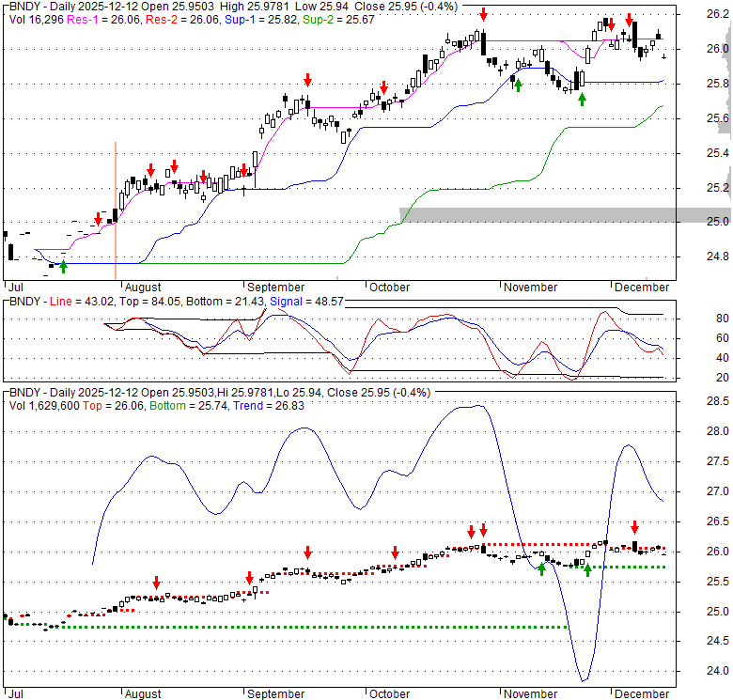
Task: Click the magenta Res-1 = 26.06 legend label
Action: [103, 20]
